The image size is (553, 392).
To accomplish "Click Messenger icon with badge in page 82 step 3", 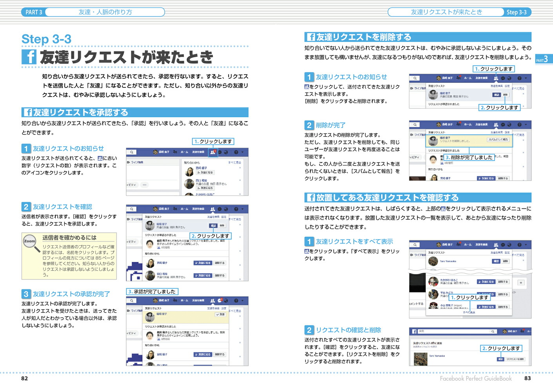I will click(x=220, y=300).
